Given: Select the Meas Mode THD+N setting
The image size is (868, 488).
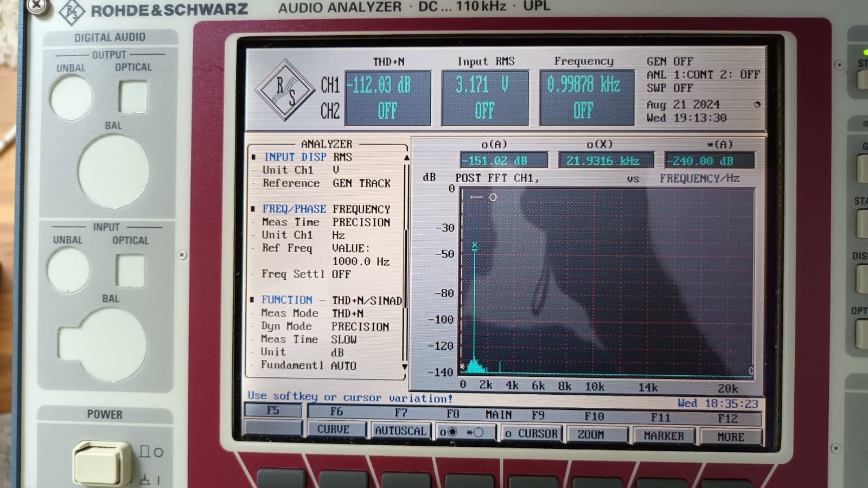Looking at the screenshot, I should 312,313.
